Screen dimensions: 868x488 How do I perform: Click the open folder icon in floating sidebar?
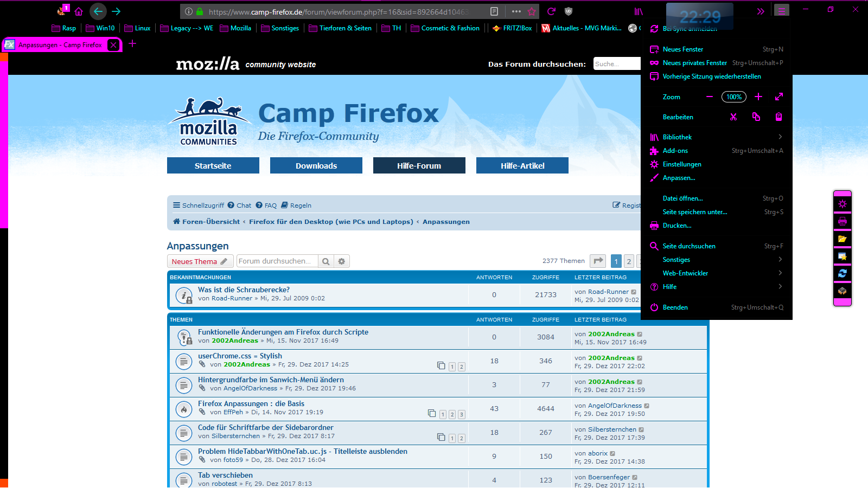843,239
